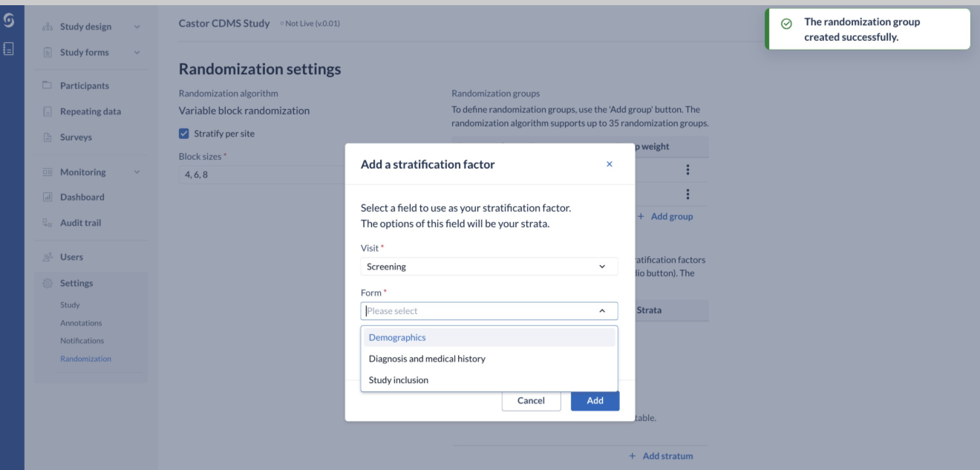
Task: Click the Add button in the dialog
Action: point(595,400)
